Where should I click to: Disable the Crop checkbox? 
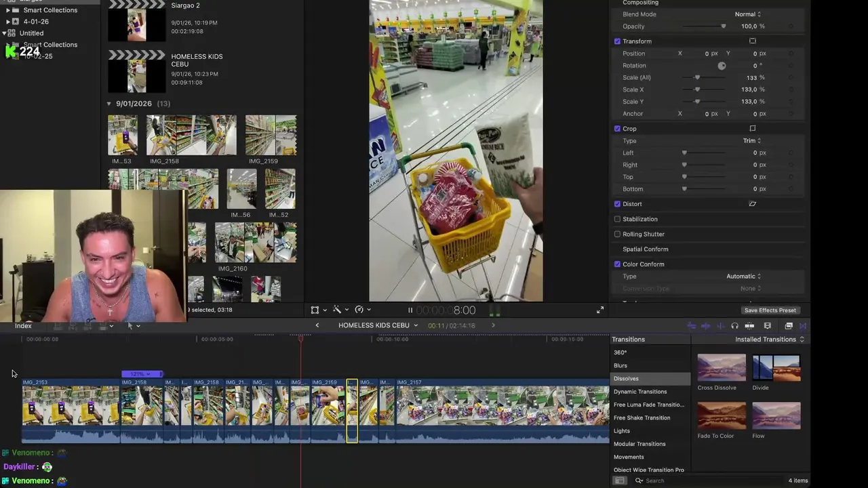click(617, 129)
